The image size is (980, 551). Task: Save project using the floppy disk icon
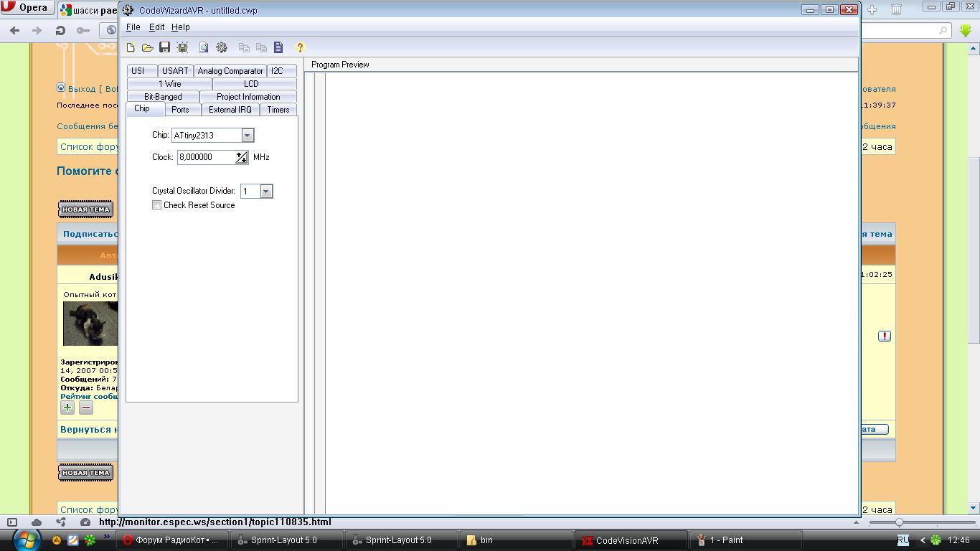(164, 47)
